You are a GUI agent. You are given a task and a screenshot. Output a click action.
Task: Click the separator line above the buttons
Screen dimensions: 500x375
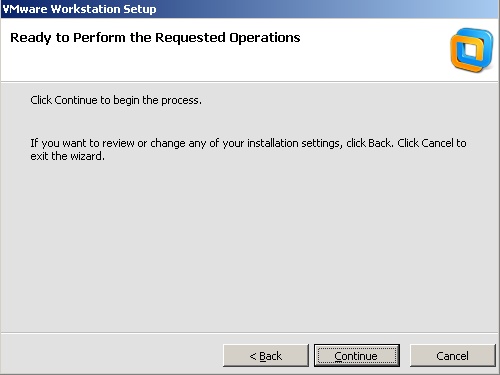(x=249, y=333)
